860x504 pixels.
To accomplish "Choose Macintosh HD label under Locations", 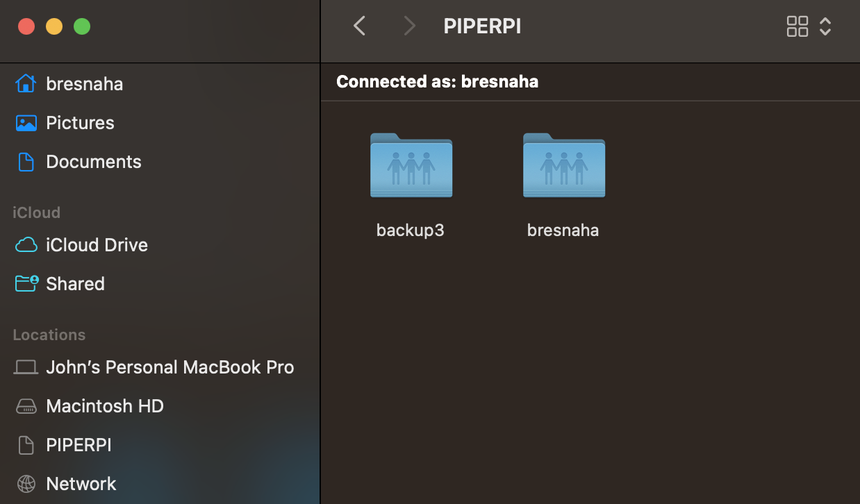I will tap(105, 406).
